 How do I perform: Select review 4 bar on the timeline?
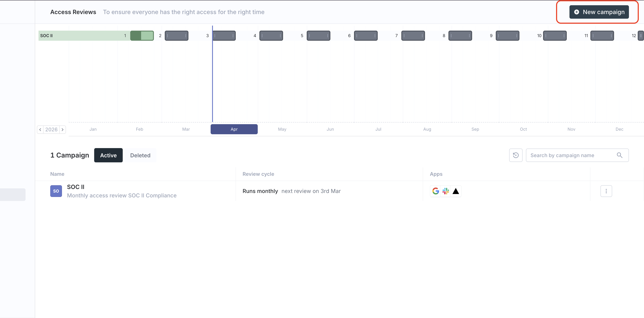pos(271,36)
